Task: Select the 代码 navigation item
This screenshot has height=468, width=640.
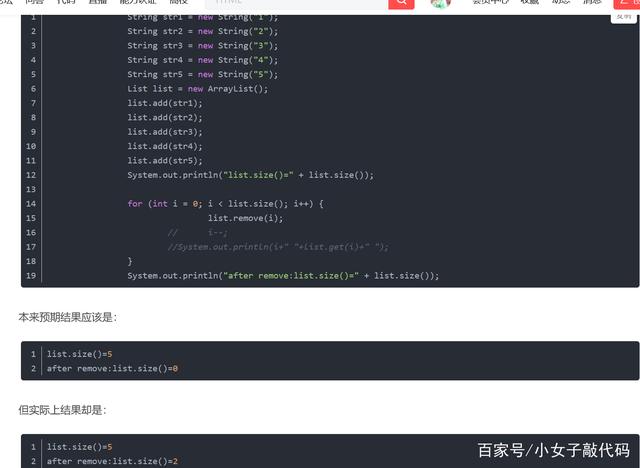Action: (66, 2)
